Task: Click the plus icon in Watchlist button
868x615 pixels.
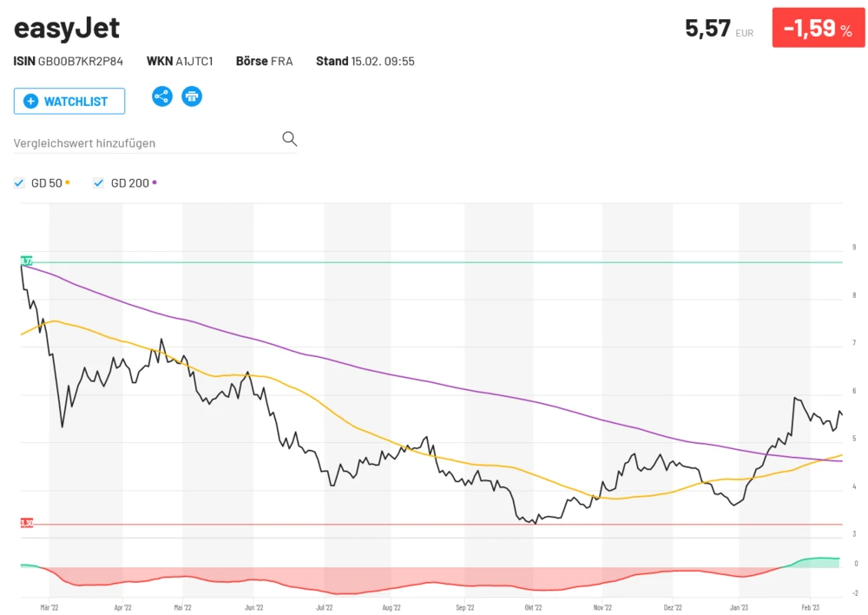Action: 31,102
